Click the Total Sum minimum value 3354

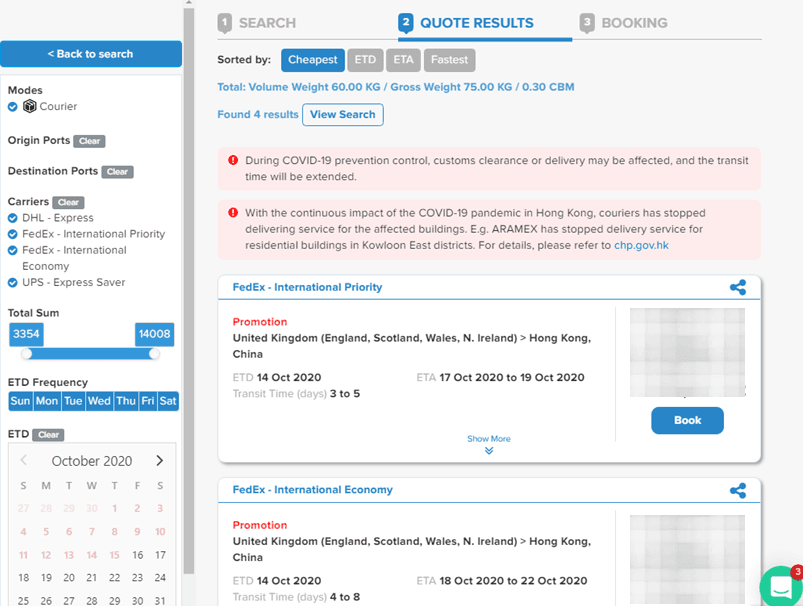[x=26, y=334]
